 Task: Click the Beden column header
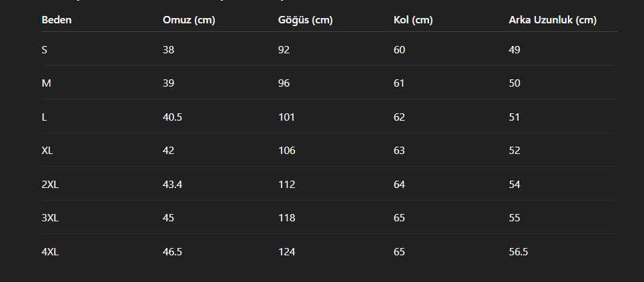tap(56, 20)
